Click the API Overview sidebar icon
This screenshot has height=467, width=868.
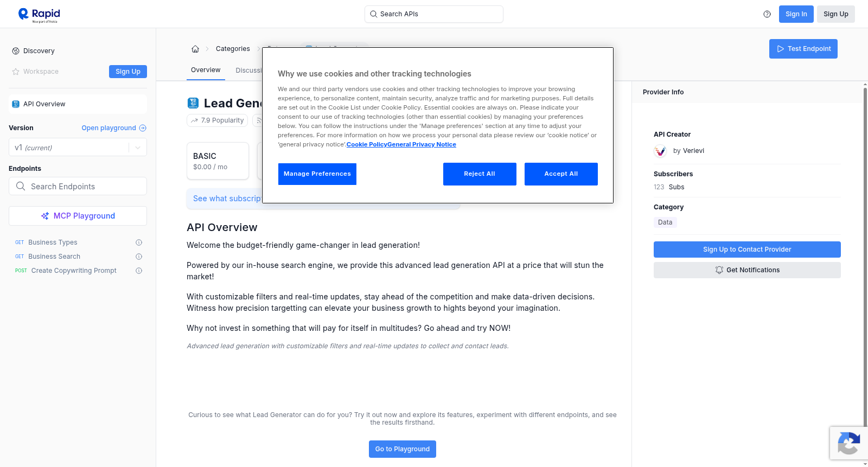[x=16, y=104]
